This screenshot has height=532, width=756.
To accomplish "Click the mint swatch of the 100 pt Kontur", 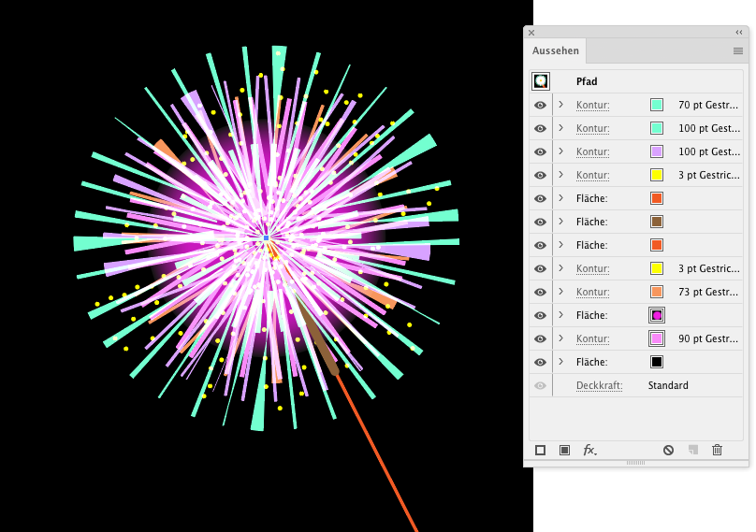I will point(657,128).
